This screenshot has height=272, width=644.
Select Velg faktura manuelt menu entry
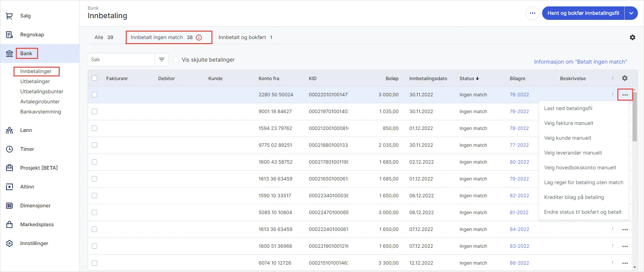point(569,123)
